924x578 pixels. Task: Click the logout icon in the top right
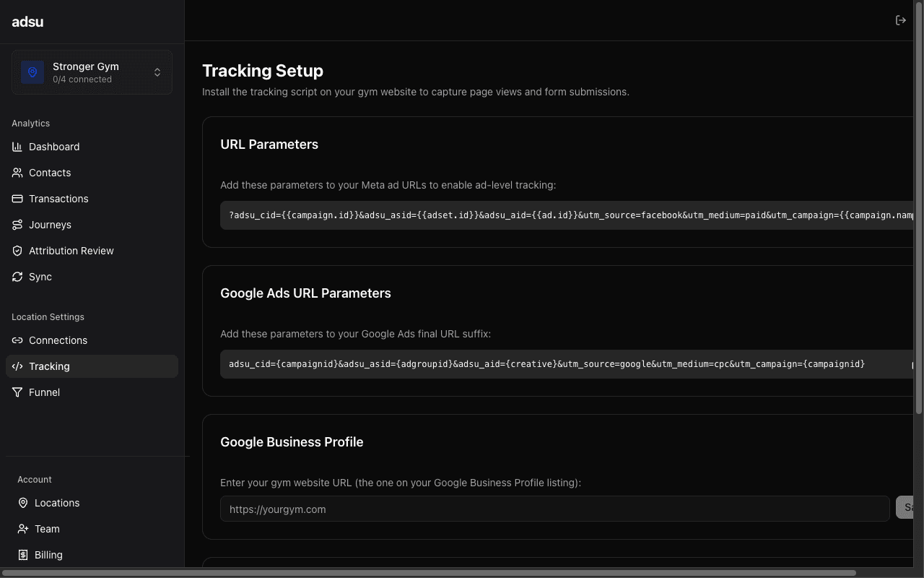[x=901, y=20]
